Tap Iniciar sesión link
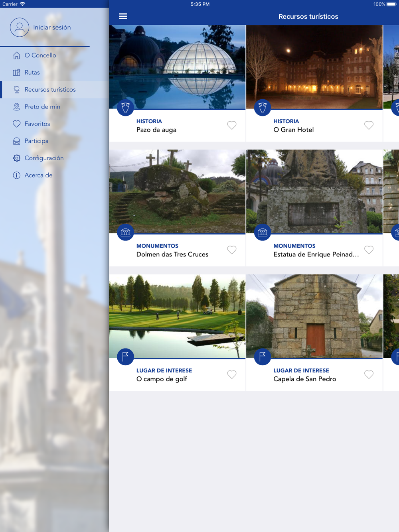 click(52, 28)
